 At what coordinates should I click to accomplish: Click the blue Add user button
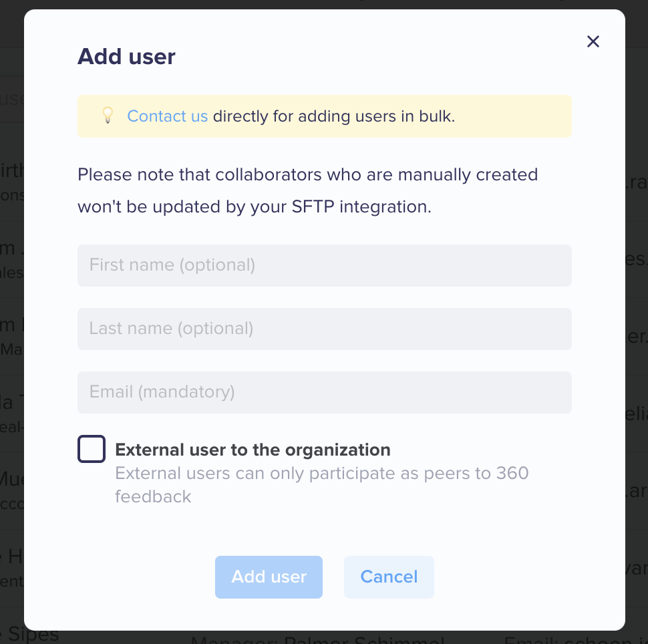point(269,577)
